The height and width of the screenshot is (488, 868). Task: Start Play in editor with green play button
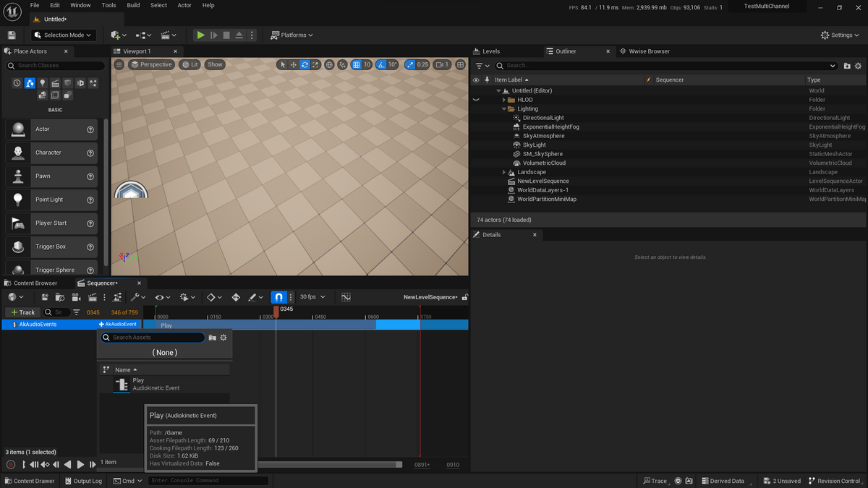click(200, 35)
